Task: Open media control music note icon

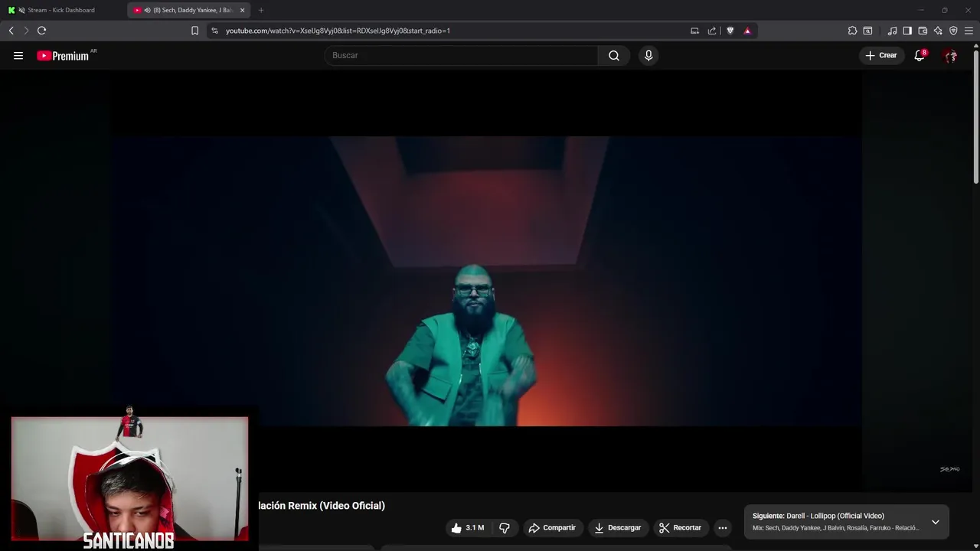Action: tap(892, 31)
